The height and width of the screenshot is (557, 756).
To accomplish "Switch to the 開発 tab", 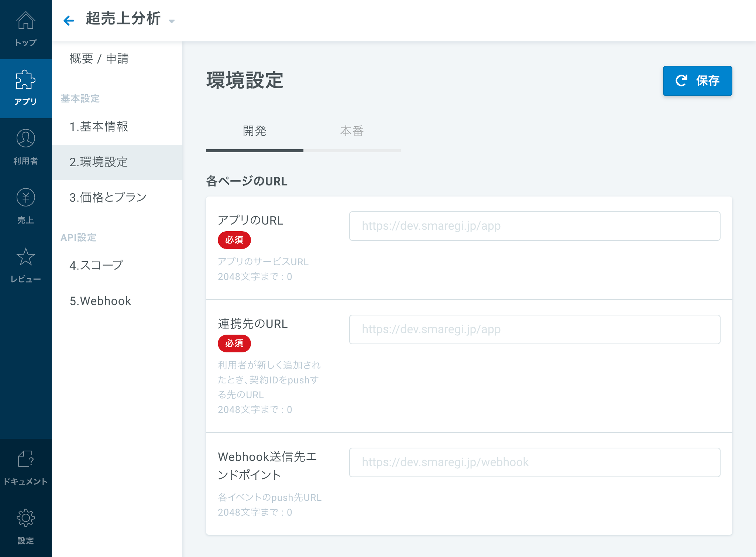I will [254, 131].
